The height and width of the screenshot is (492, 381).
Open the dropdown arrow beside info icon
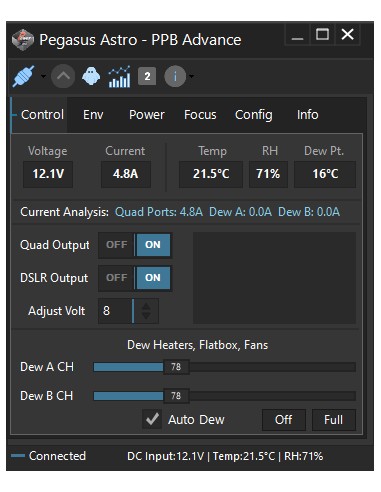[191, 76]
